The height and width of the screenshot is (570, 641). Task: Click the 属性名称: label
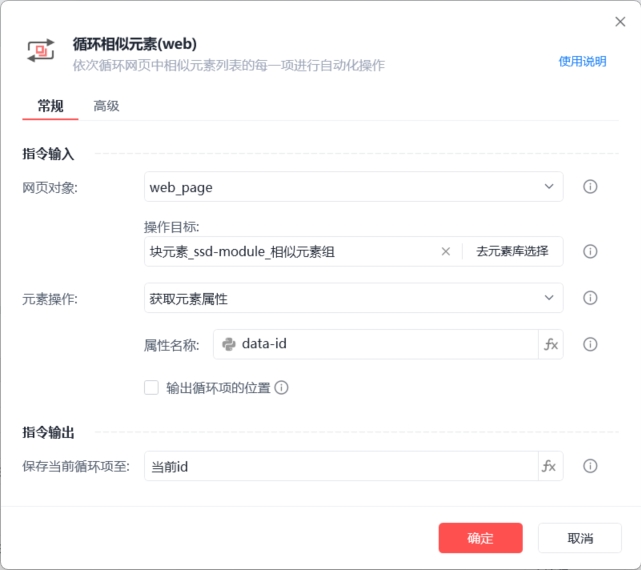[x=172, y=346]
